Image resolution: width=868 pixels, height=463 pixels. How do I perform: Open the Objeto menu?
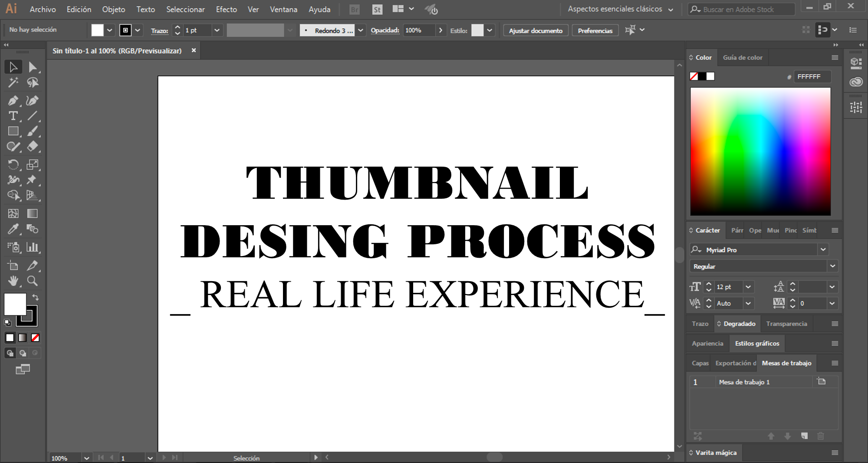(x=114, y=9)
